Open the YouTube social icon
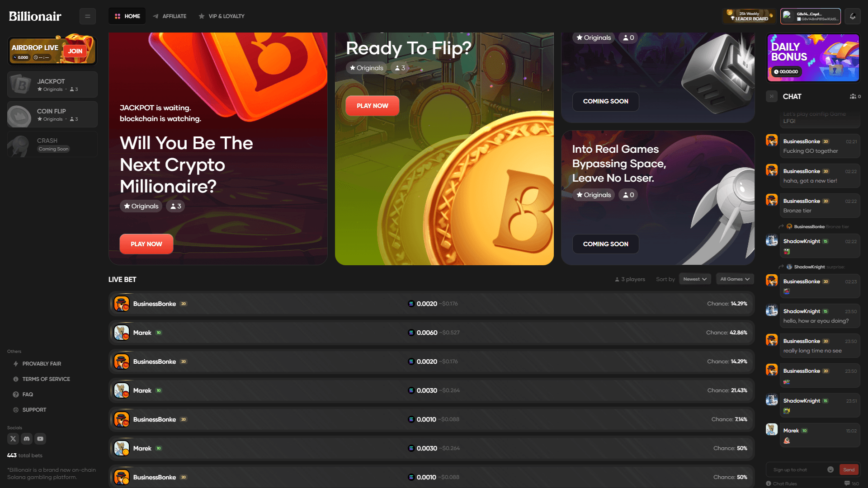Screen dimensions: 868x488 click(40, 439)
